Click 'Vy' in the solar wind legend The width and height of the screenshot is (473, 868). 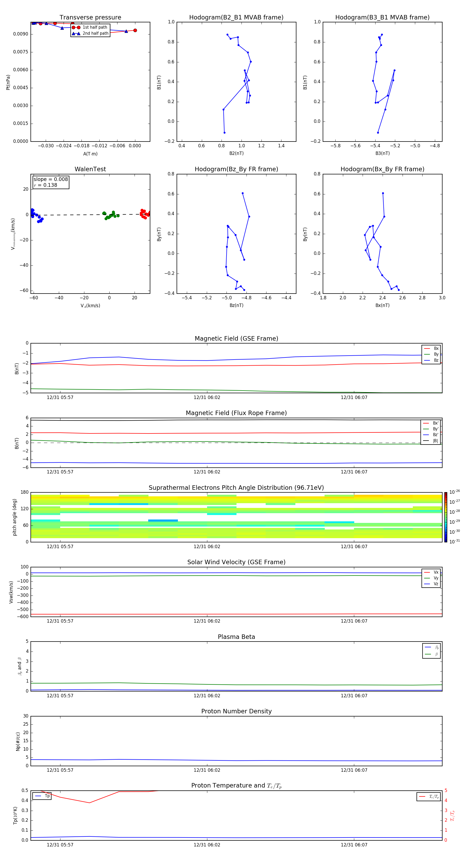coord(431,578)
